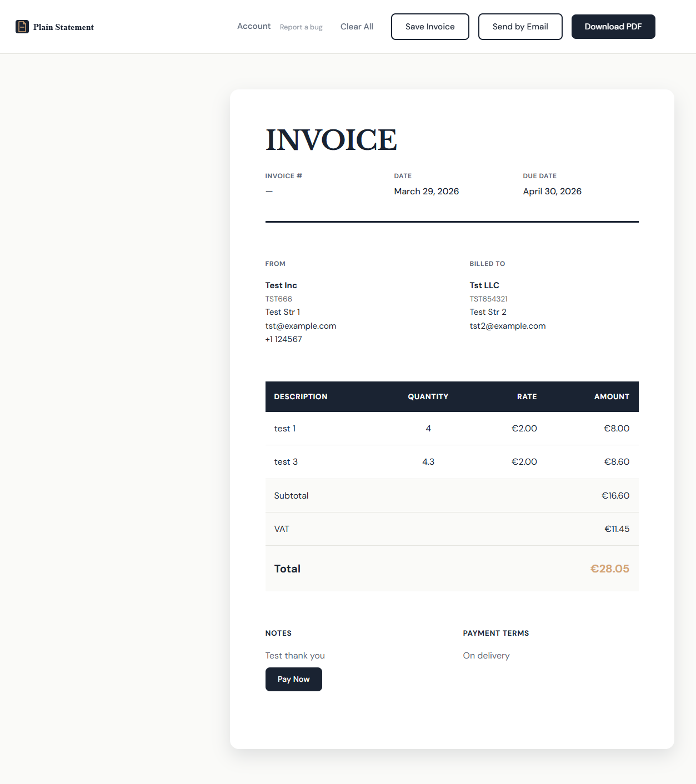
Task: Click the VAT label
Action: 282,529
